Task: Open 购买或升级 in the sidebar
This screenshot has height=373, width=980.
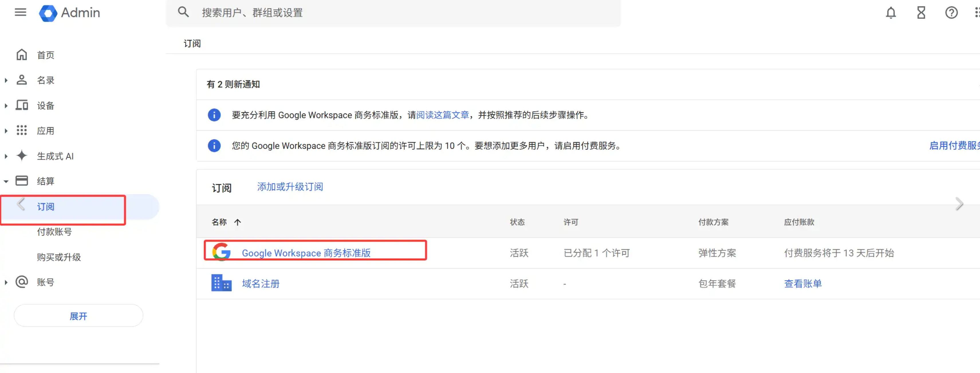Action: point(59,257)
